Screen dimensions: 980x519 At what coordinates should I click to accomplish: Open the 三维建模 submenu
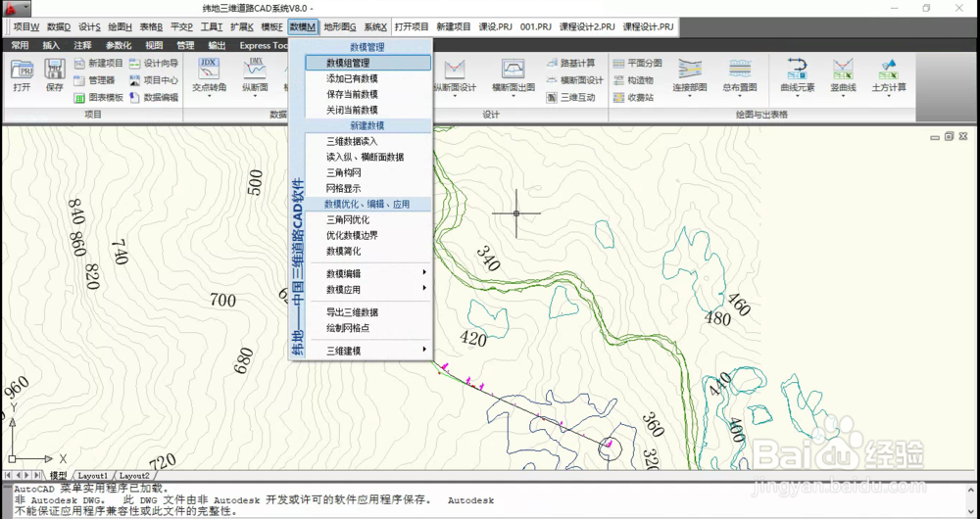[x=368, y=351]
